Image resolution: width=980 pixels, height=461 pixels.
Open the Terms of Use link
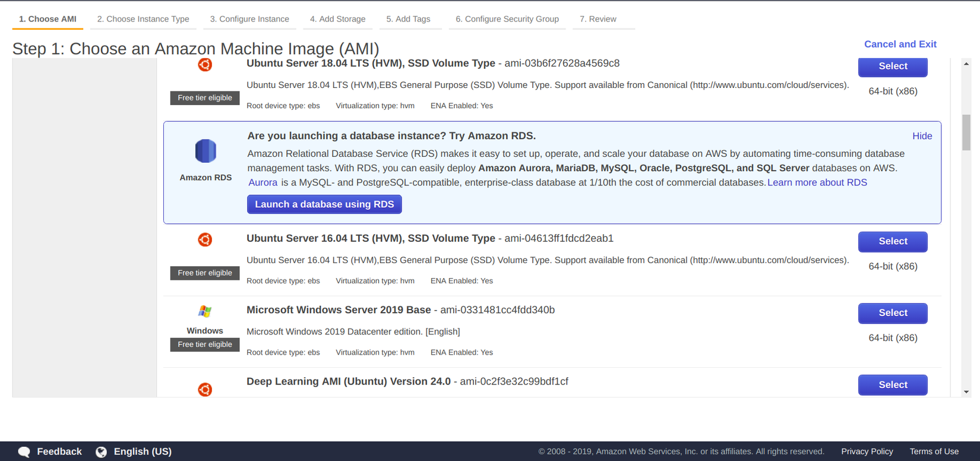pyautogui.click(x=934, y=451)
